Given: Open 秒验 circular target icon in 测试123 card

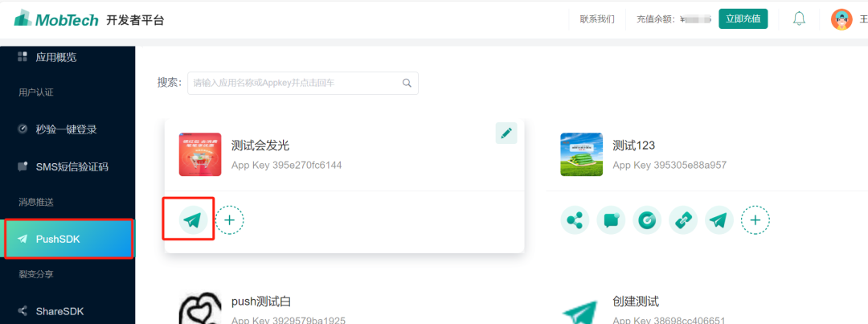Looking at the screenshot, I should coord(647,220).
